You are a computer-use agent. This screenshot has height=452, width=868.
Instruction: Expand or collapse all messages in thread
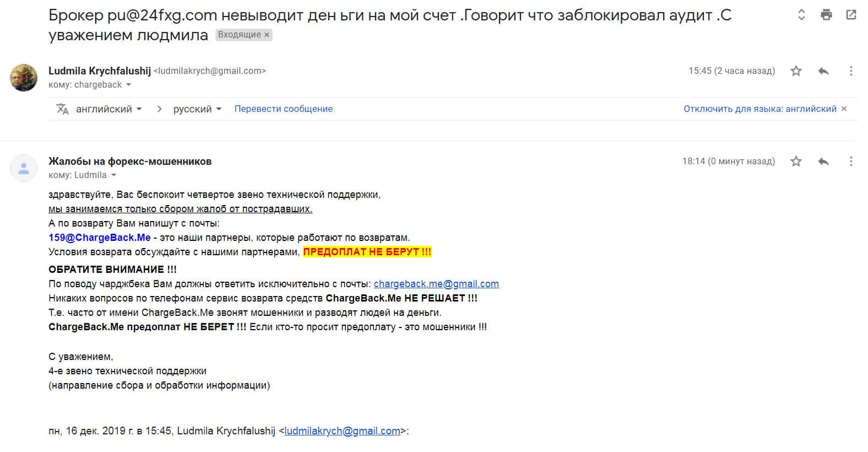coord(801,15)
